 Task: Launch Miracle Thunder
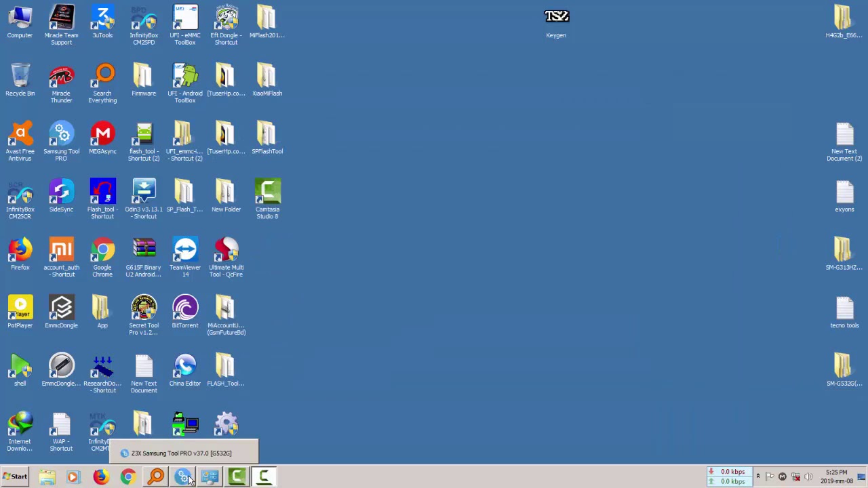pyautogui.click(x=61, y=83)
